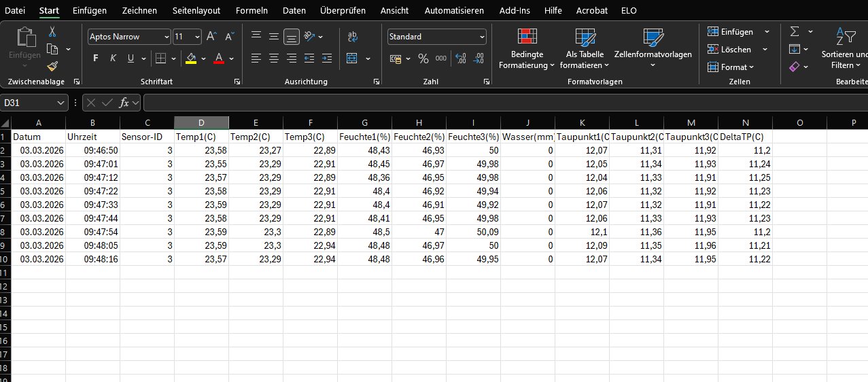This screenshot has height=382, width=868.
Task: Expand the Name Box dropdown arrow
Action: point(61,103)
